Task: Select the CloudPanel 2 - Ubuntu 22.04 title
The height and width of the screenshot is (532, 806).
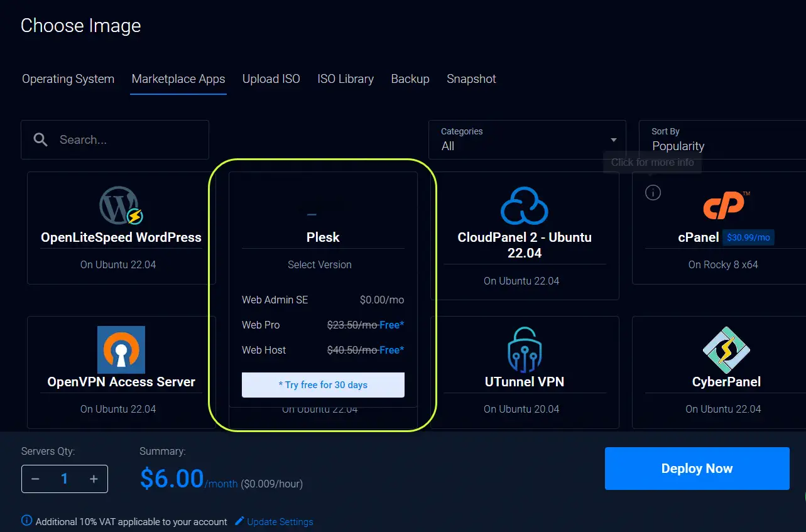Action: pos(525,246)
